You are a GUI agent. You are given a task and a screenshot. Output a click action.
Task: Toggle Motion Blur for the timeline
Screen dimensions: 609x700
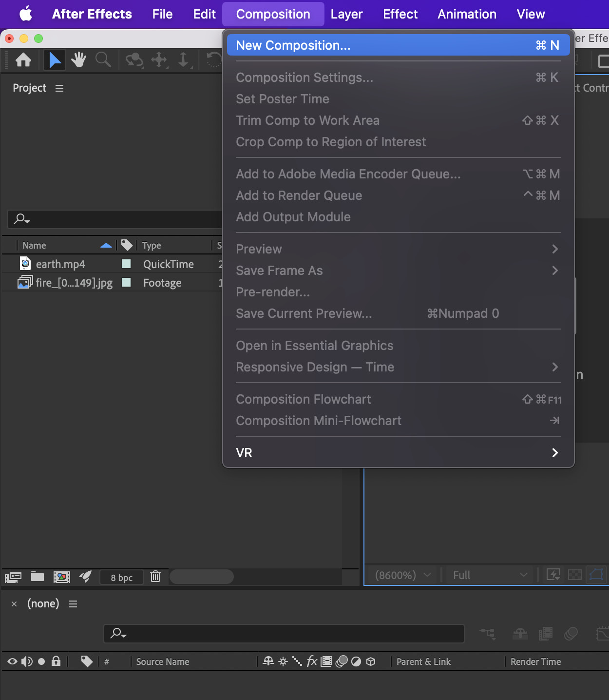click(x=571, y=634)
